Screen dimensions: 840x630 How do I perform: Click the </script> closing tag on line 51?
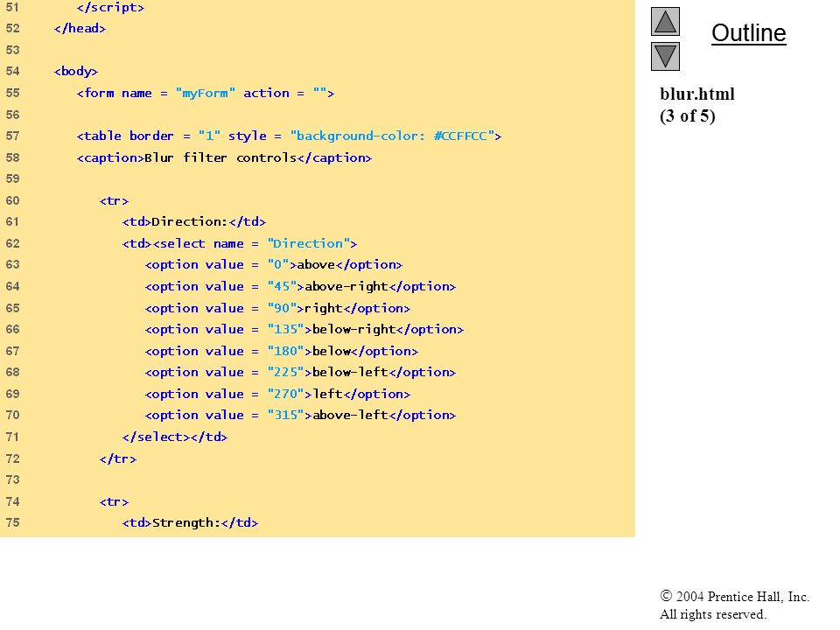(110, 8)
